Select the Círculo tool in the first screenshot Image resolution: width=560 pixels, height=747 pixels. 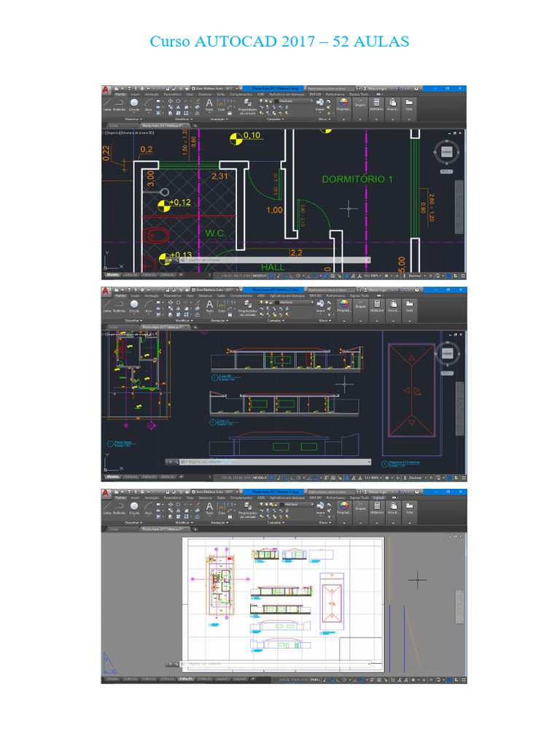(x=134, y=105)
